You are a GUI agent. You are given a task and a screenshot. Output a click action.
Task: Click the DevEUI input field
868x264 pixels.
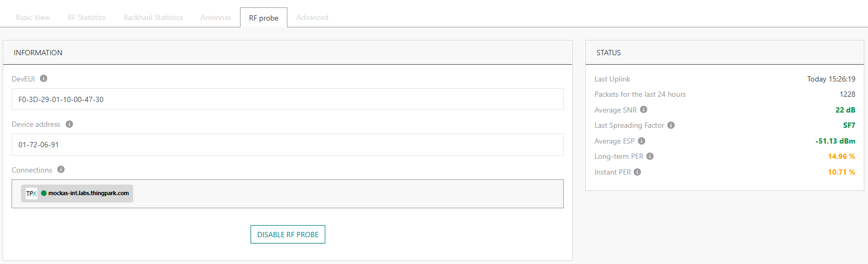[287, 99]
